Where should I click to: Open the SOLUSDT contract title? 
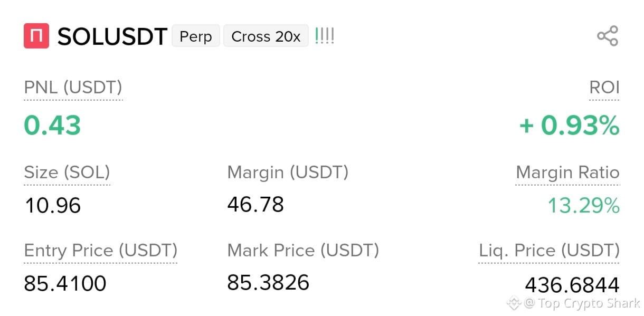pyautogui.click(x=112, y=36)
